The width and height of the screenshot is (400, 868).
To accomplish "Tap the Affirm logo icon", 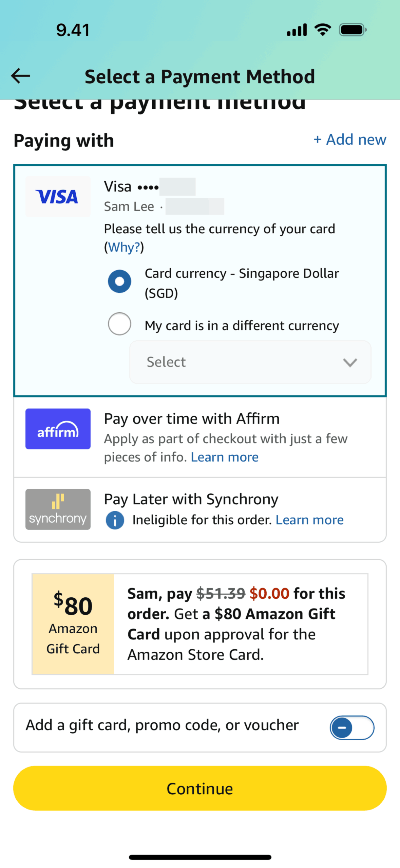I will click(58, 429).
